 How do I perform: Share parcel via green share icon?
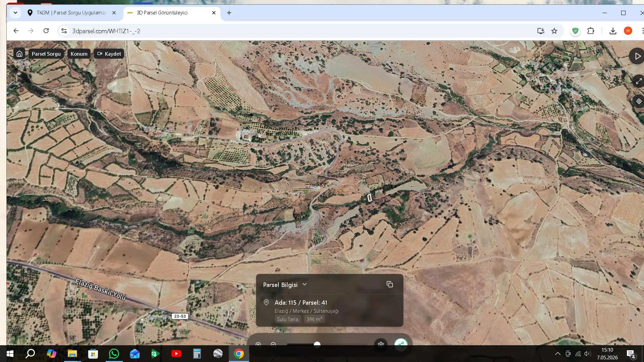[x=401, y=344]
